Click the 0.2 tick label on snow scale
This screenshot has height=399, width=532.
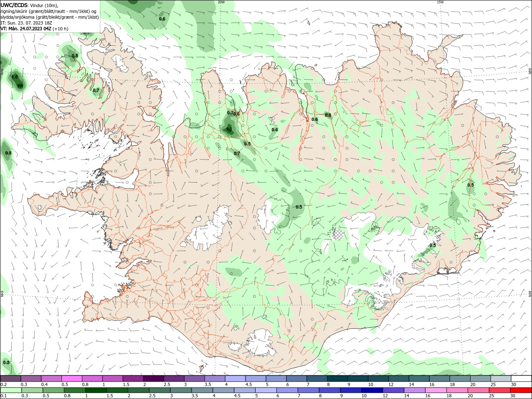(4, 384)
